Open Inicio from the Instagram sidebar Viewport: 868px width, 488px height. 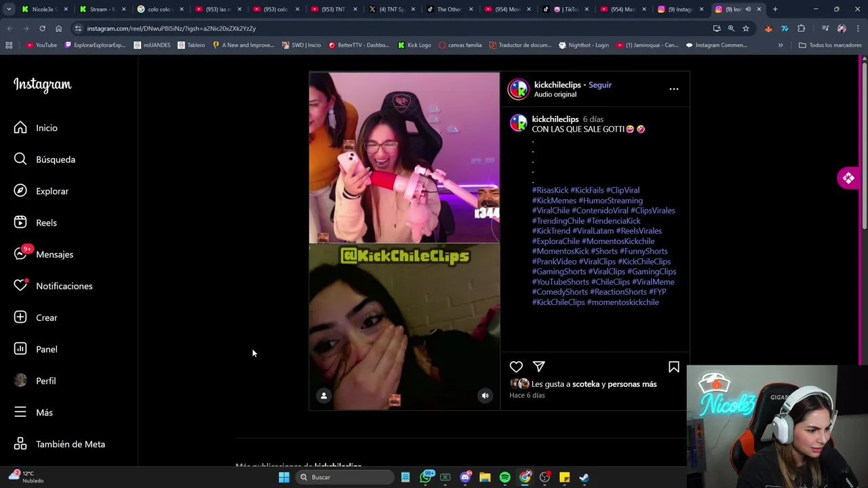[x=35, y=127]
